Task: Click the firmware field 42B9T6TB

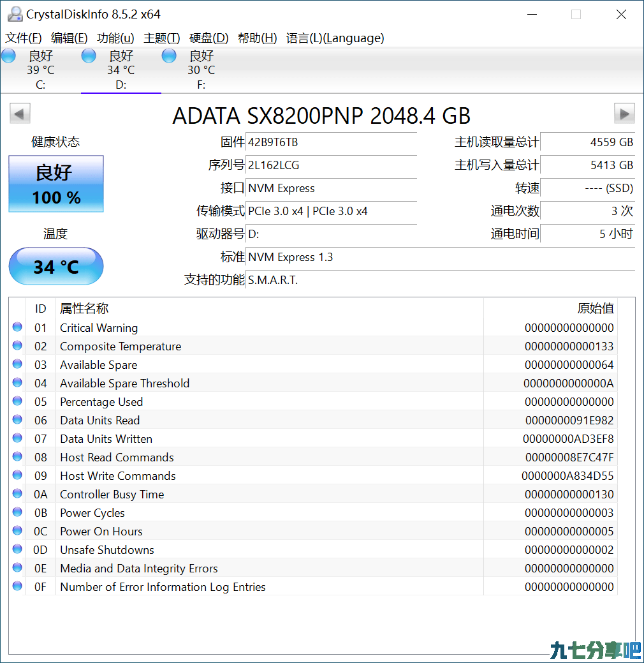Action: (x=331, y=142)
